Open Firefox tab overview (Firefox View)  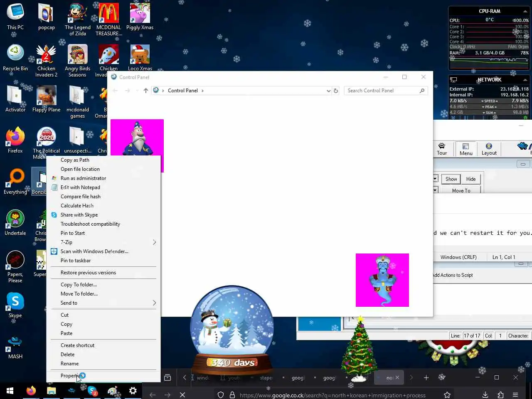(x=167, y=377)
